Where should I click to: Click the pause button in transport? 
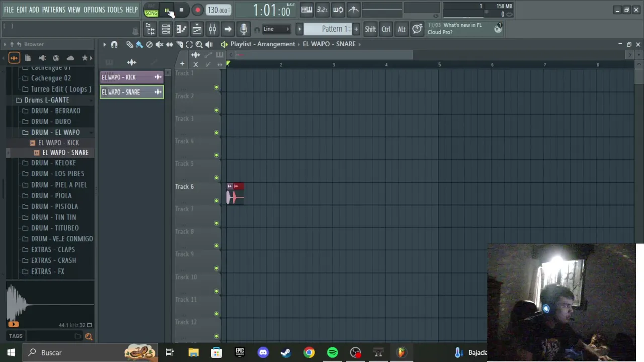[167, 10]
